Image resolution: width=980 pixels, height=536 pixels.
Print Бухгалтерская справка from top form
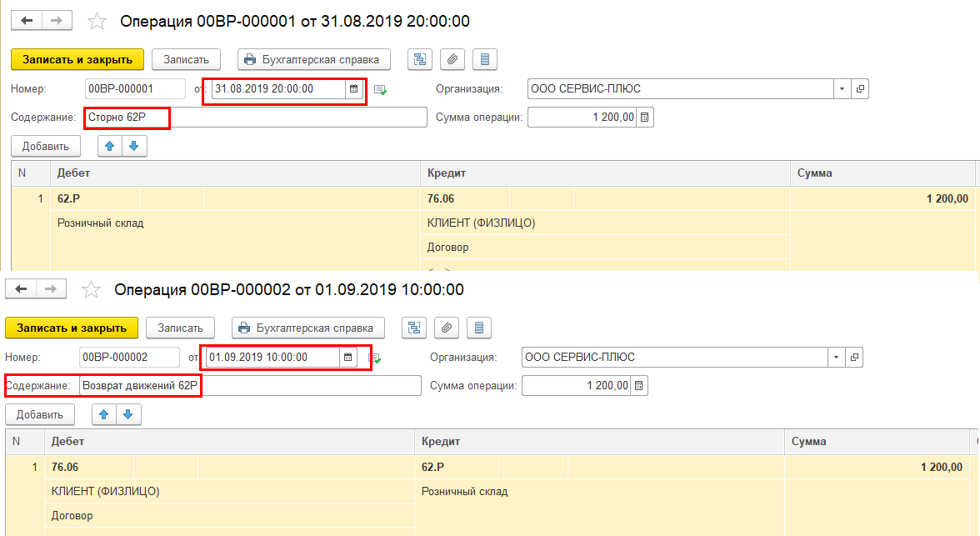pos(313,59)
